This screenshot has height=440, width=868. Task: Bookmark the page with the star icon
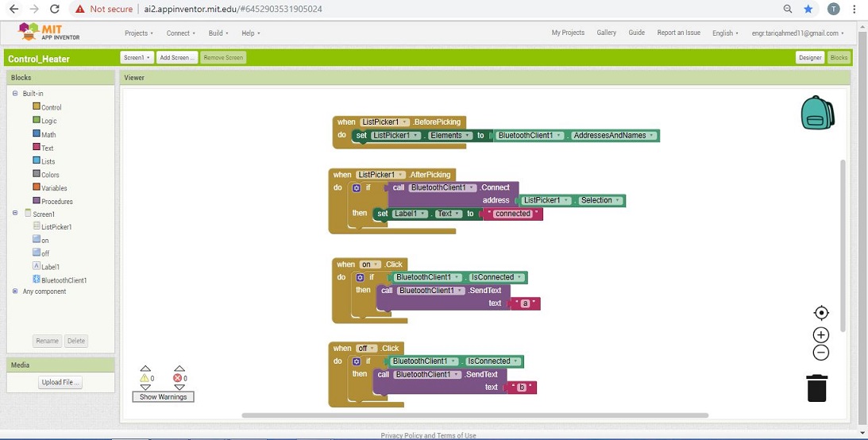808,9
